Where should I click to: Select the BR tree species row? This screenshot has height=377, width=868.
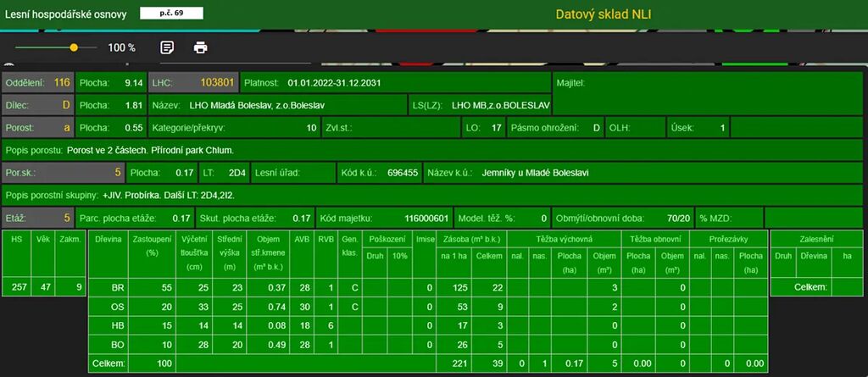coord(427,287)
